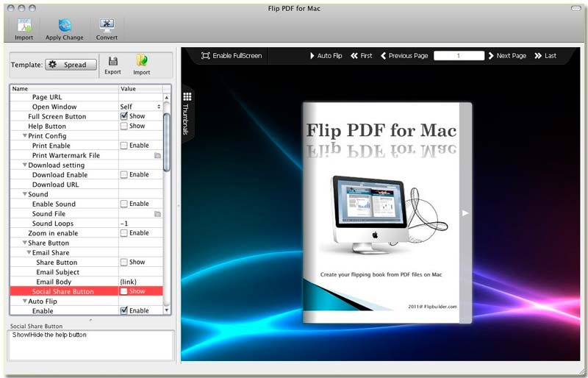Image resolution: width=588 pixels, height=378 pixels.
Task: Check Social Share Button Show checkbox
Action: pos(123,291)
